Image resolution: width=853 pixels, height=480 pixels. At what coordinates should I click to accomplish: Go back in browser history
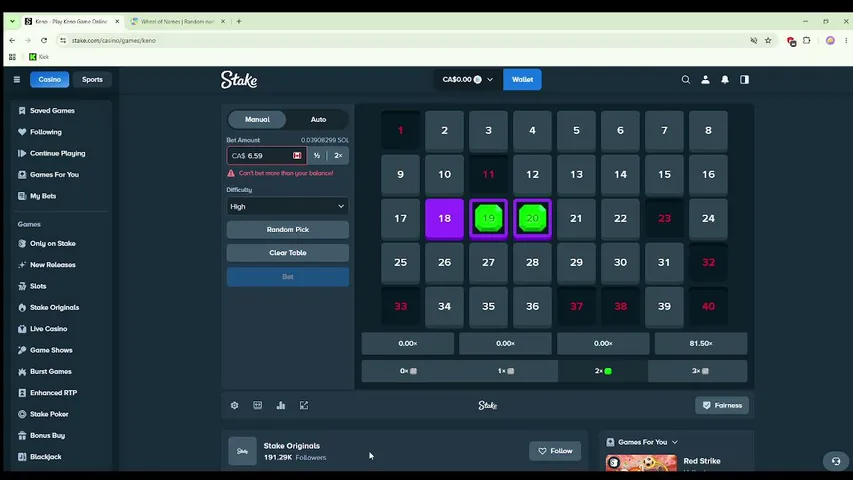click(x=12, y=40)
